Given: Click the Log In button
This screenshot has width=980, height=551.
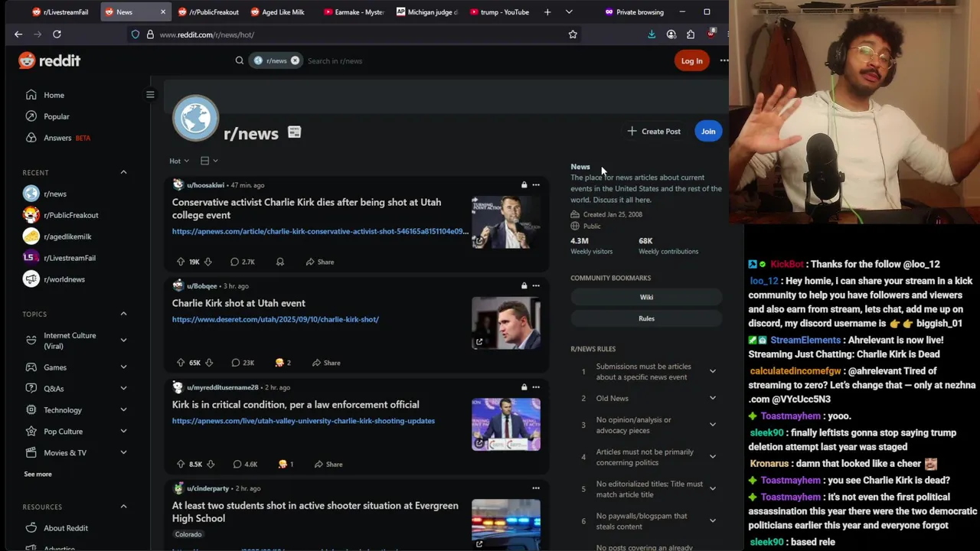Looking at the screenshot, I should (691, 60).
